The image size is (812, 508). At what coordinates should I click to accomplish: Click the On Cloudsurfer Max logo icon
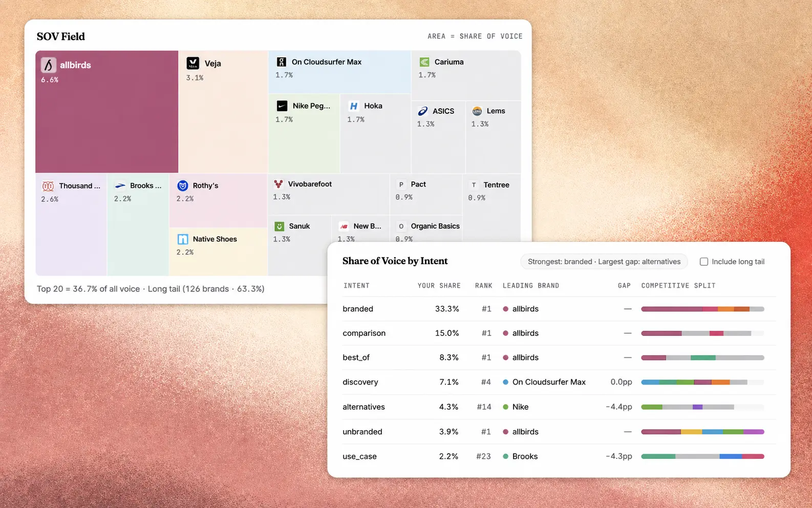click(282, 62)
